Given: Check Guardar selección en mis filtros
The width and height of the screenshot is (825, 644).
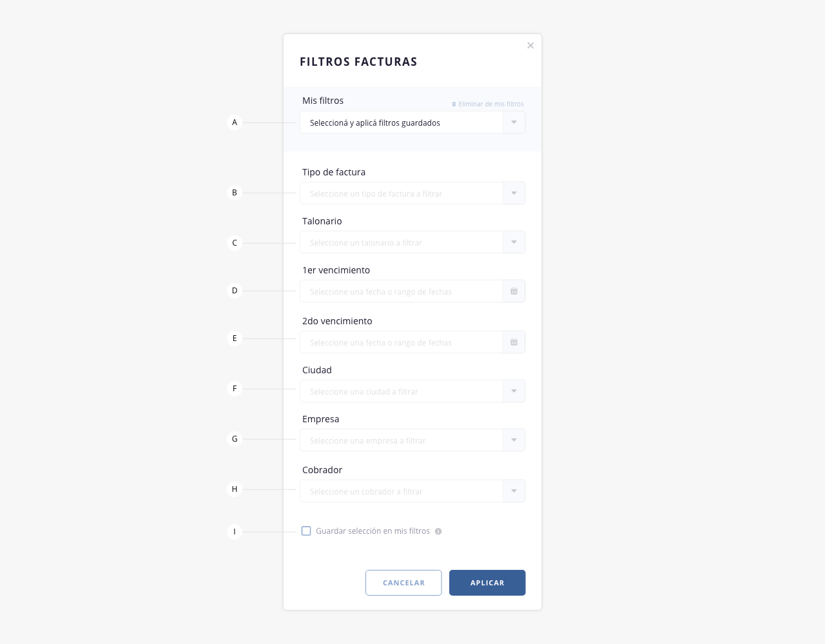Looking at the screenshot, I should (x=306, y=531).
